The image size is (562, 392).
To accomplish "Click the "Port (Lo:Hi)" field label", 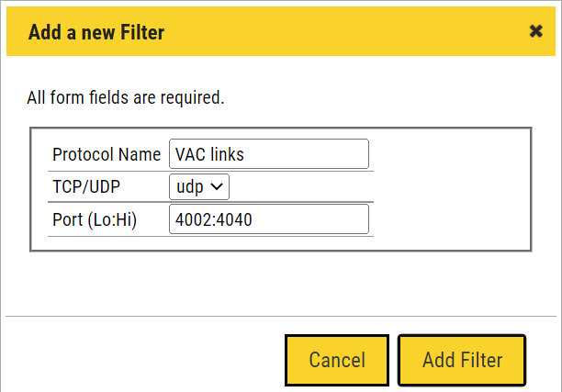I will (95, 219).
